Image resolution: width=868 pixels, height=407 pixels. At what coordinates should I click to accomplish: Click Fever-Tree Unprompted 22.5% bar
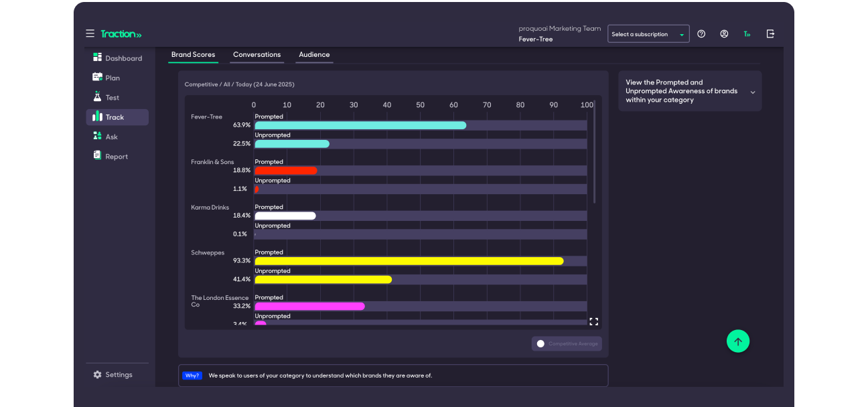(292, 144)
